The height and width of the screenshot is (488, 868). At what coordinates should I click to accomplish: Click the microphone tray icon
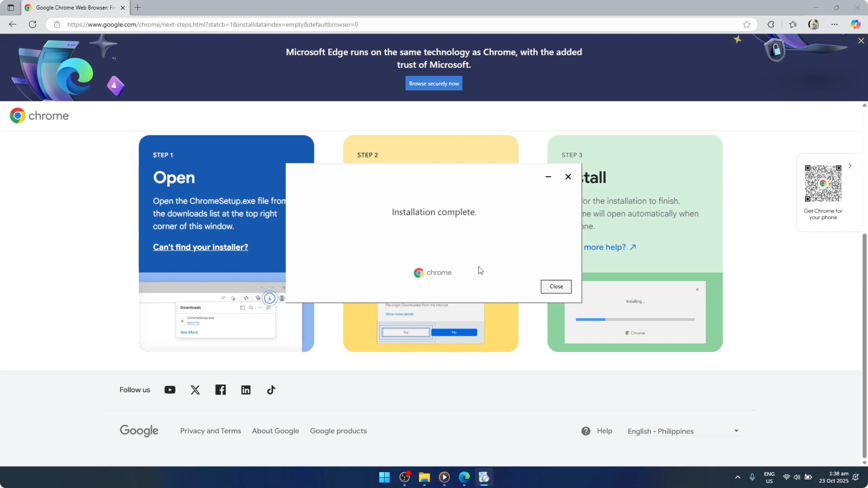[752, 477]
